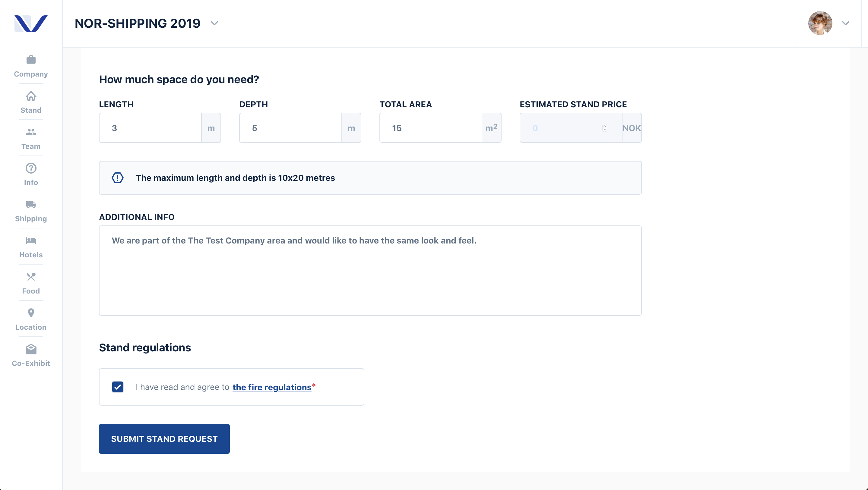Go to Hotels menu label
The image size is (868, 490).
click(x=31, y=255)
